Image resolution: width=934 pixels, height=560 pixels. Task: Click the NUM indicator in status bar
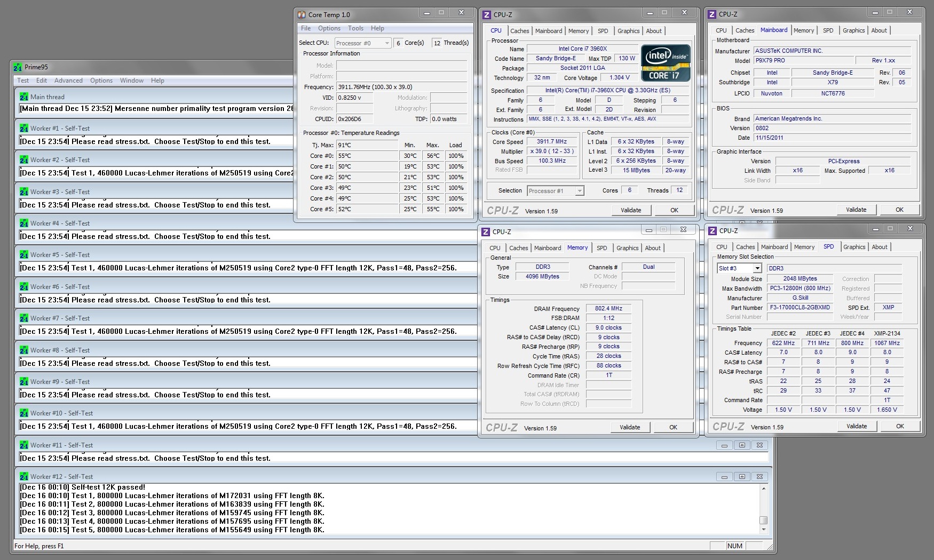click(x=734, y=546)
